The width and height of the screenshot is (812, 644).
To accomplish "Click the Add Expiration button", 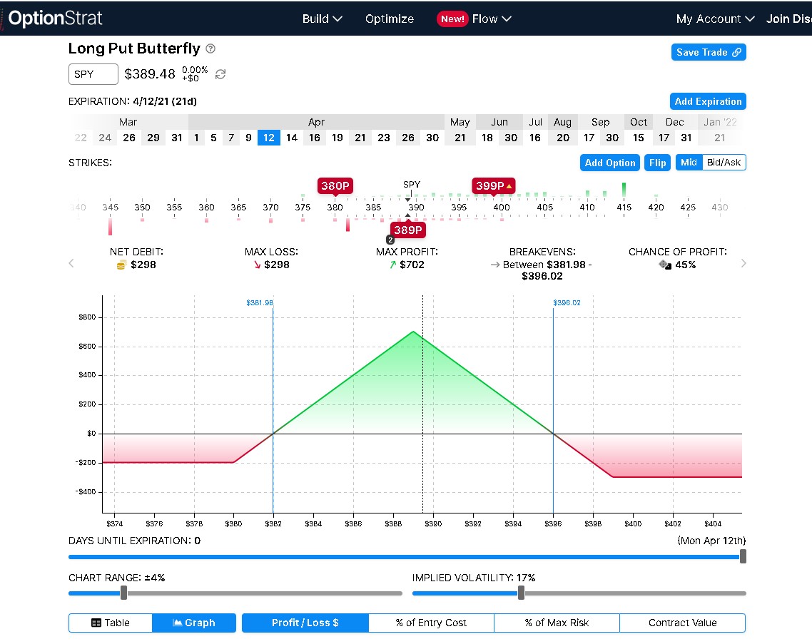I will 708,101.
